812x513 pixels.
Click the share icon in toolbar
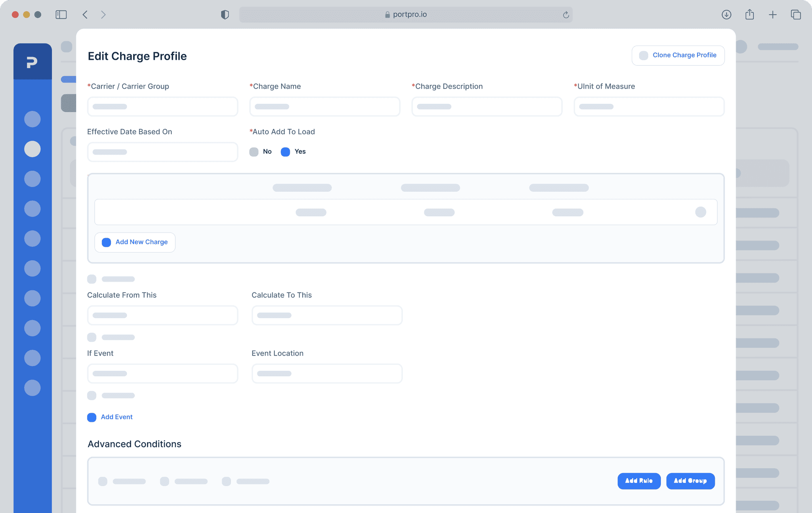pos(749,15)
